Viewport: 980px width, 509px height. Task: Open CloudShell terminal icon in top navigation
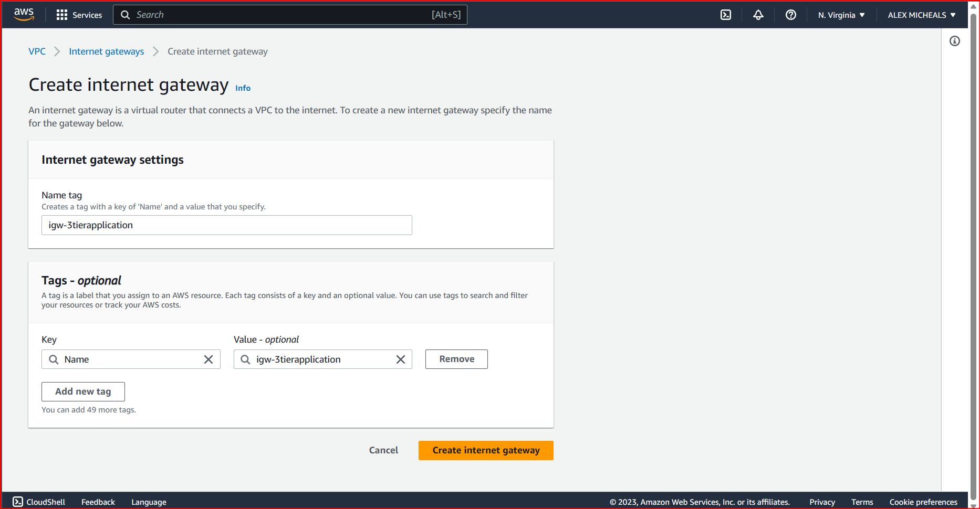(725, 15)
